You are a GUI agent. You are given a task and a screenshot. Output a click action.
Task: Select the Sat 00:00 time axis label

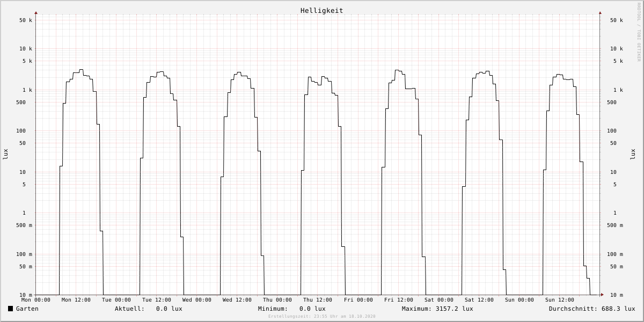pos(439,300)
